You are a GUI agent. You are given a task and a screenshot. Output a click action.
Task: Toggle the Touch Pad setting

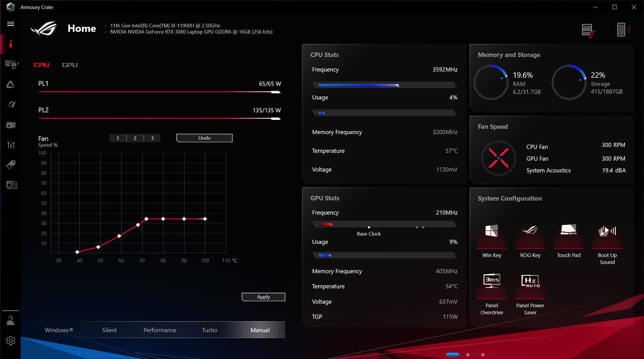[569, 236]
